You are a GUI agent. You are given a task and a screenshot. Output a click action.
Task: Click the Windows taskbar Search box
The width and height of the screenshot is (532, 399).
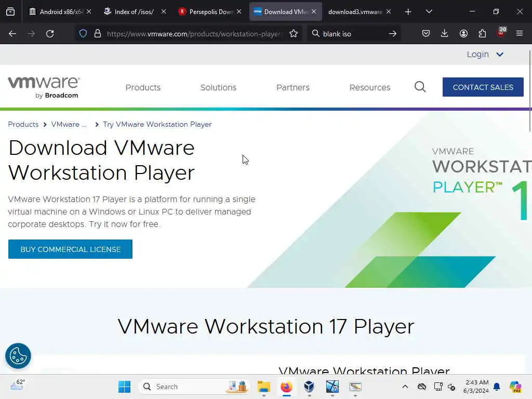193,387
